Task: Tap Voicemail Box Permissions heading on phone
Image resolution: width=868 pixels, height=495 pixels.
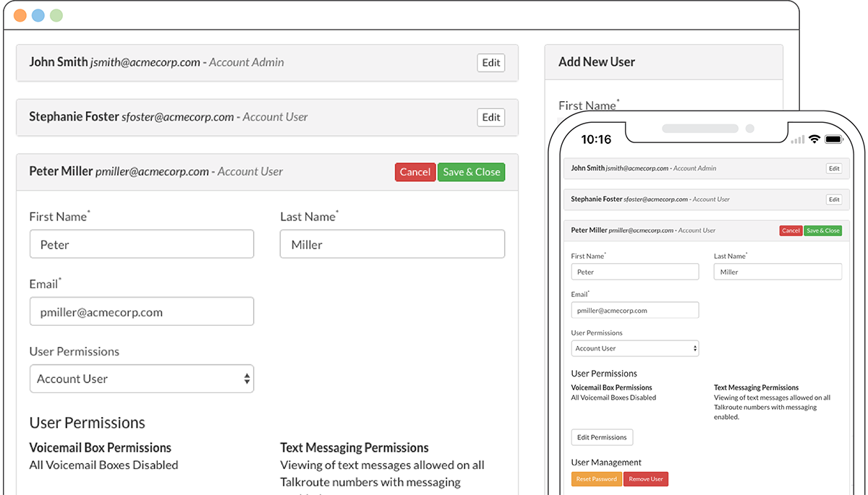Action: click(611, 387)
